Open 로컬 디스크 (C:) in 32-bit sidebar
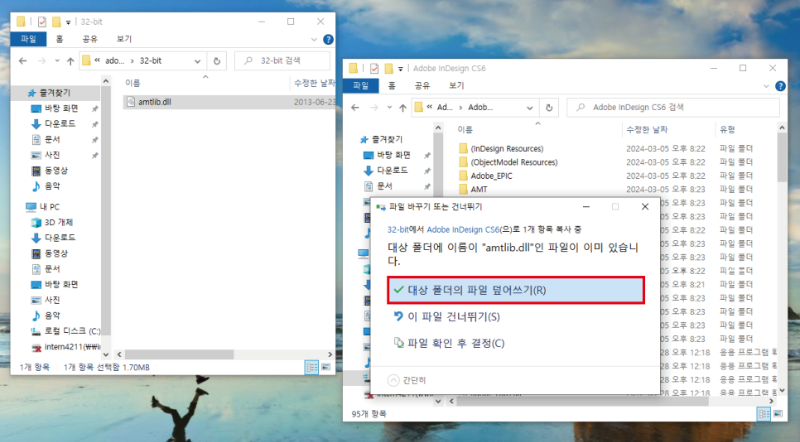Image resolution: width=800 pixels, height=442 pixels. point(65,331)
